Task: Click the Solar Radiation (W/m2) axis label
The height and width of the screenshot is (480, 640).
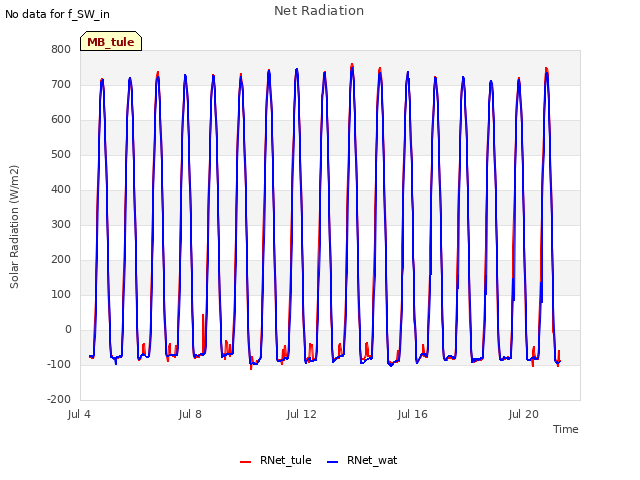Action: point(14,227)
